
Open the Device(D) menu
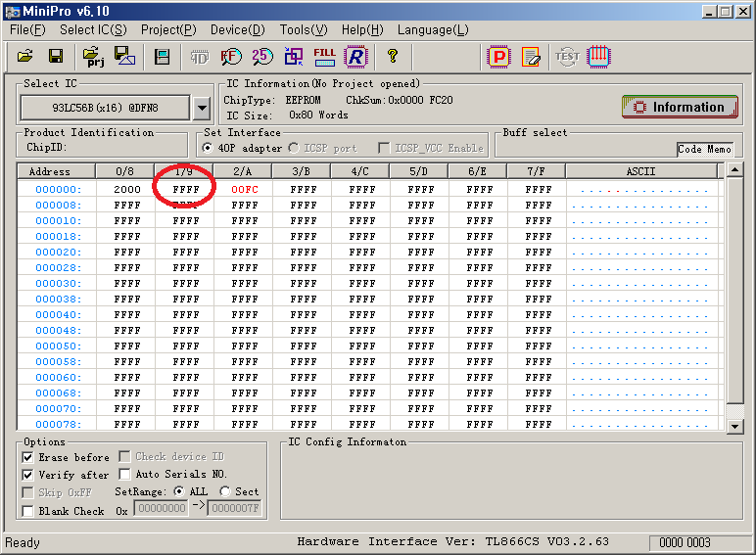click(238, 30)
